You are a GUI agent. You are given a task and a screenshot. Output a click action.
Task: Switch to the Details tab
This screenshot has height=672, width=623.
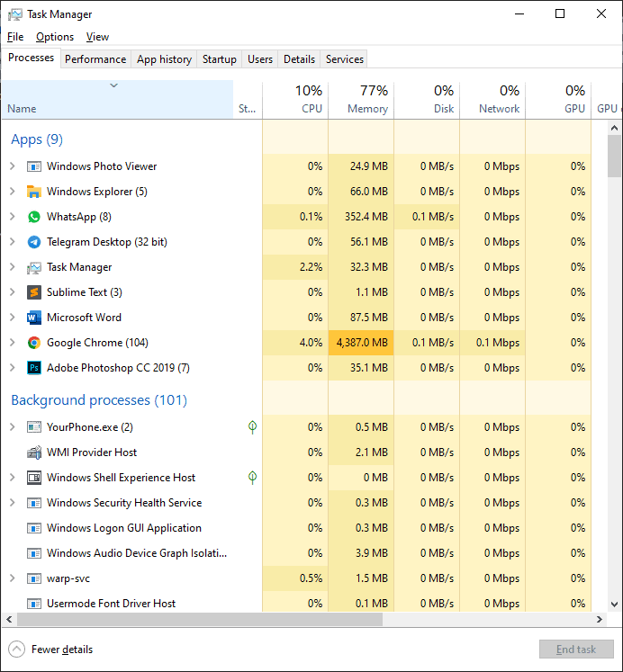[x=299, y=59]
